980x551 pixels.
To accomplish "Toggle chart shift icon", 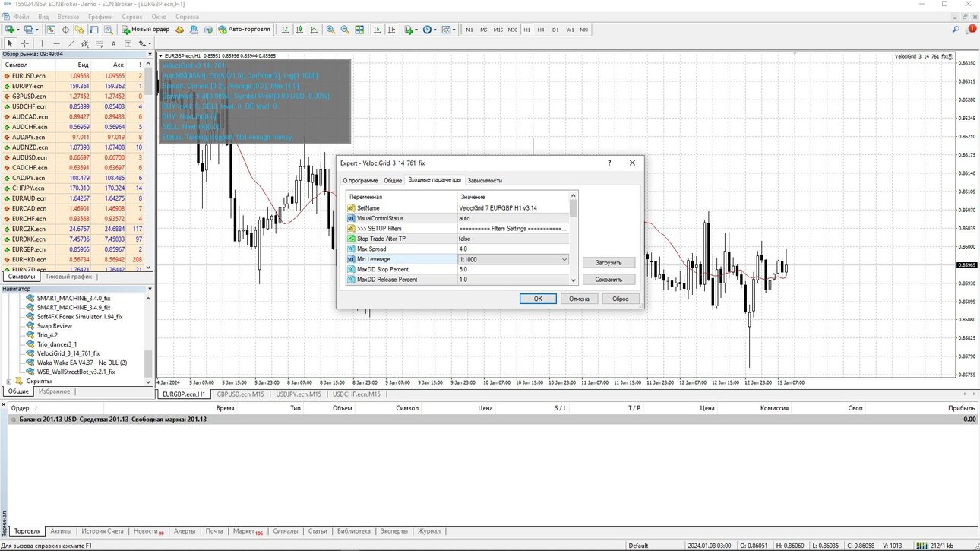I will click(x=390, y=30).
